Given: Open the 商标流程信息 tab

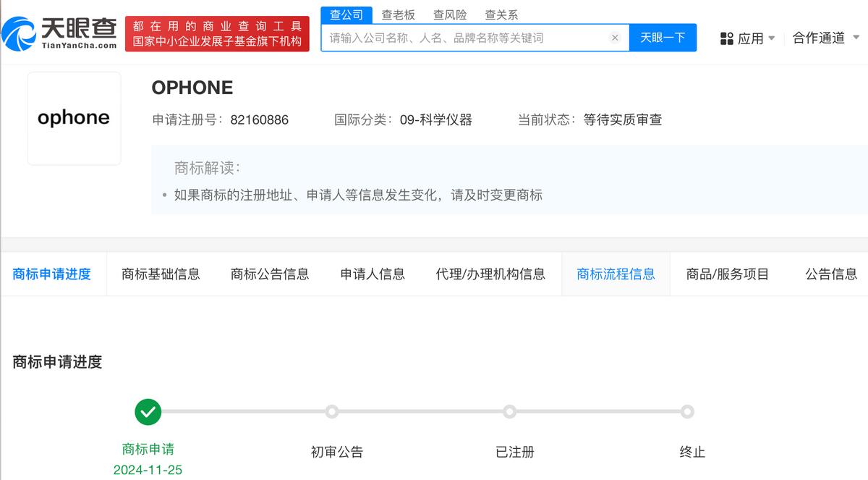Looking at the screenshot, I should 616,274.
